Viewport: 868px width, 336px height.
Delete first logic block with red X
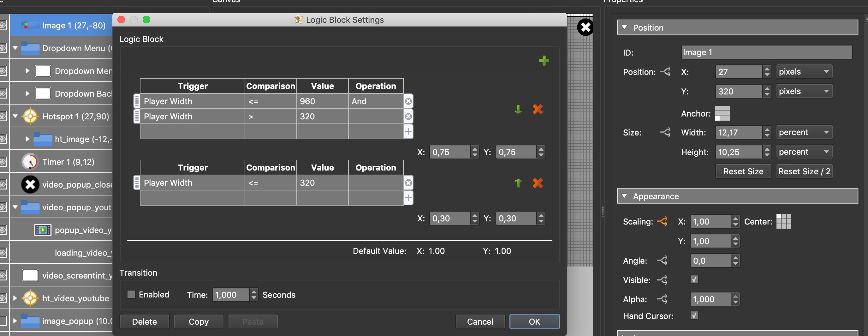[x=538, y=109]
